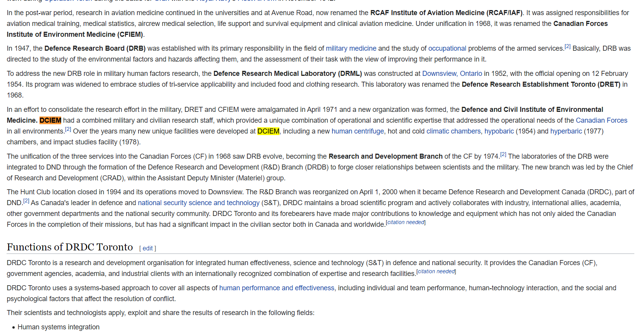Jump to reference [2] after 'in all environments'

pyautogui.click(x=68, y=129)
